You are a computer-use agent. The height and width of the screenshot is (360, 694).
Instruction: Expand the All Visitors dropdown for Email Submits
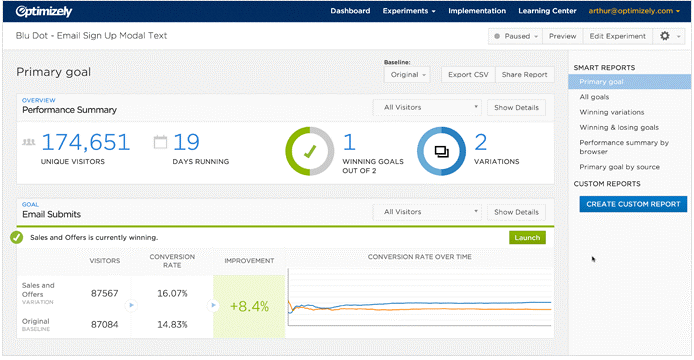[x=427, y=212]
